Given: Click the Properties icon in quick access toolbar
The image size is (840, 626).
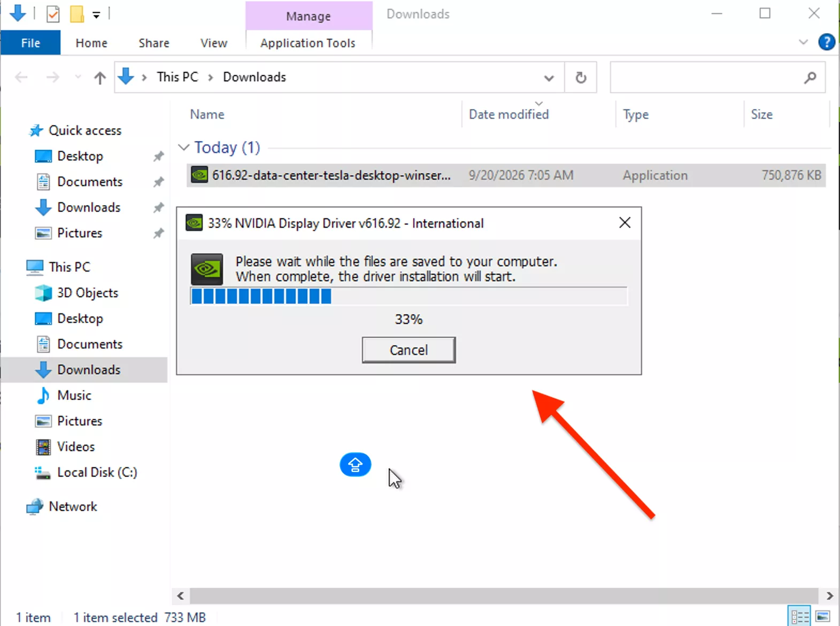Looking at the screenshot, I should point(53,14).
